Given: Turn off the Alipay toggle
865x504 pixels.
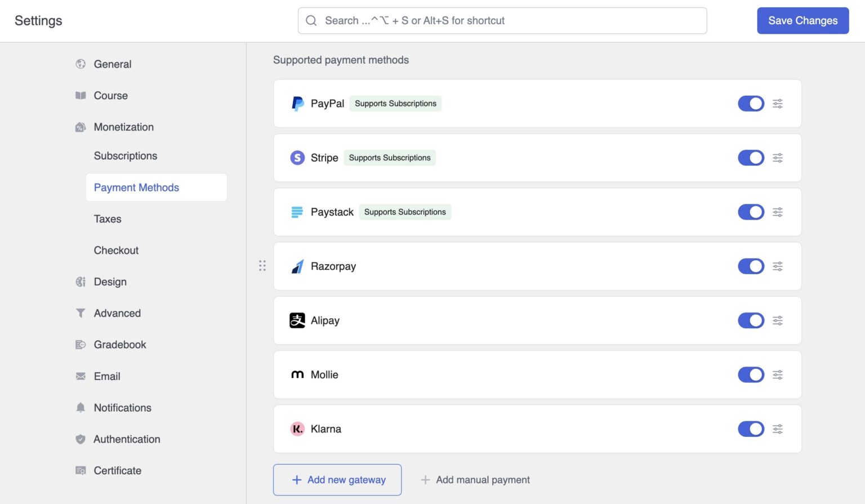Looking at the screenshot, I should [751, 320].
